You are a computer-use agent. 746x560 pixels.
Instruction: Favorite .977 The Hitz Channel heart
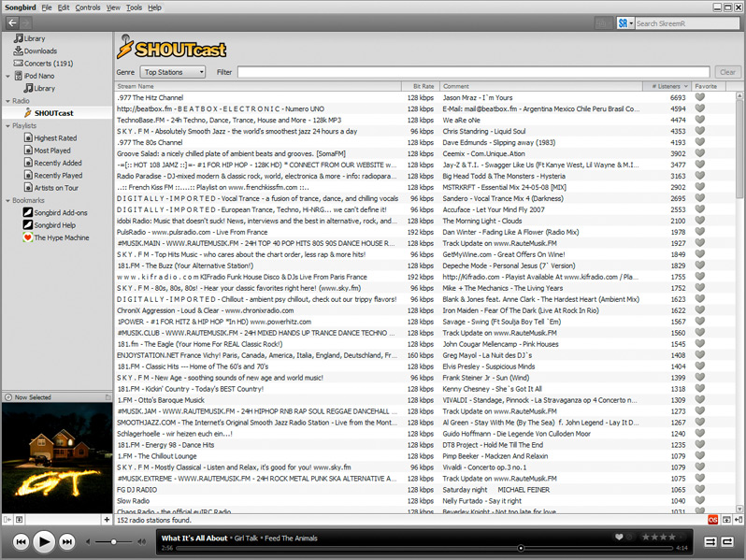699,97
